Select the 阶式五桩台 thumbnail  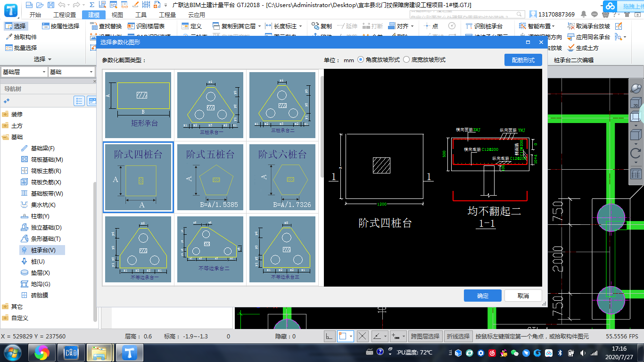coord(210,177)
